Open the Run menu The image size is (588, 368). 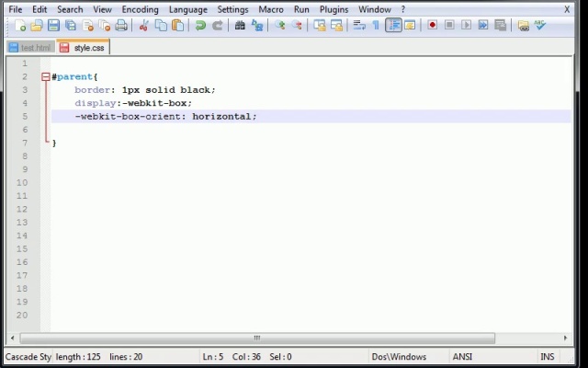(x=301, y=9)
